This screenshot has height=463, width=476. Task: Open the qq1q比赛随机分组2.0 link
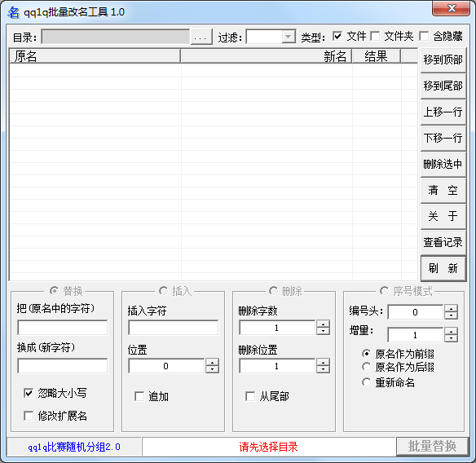click(x=74, y=447)
